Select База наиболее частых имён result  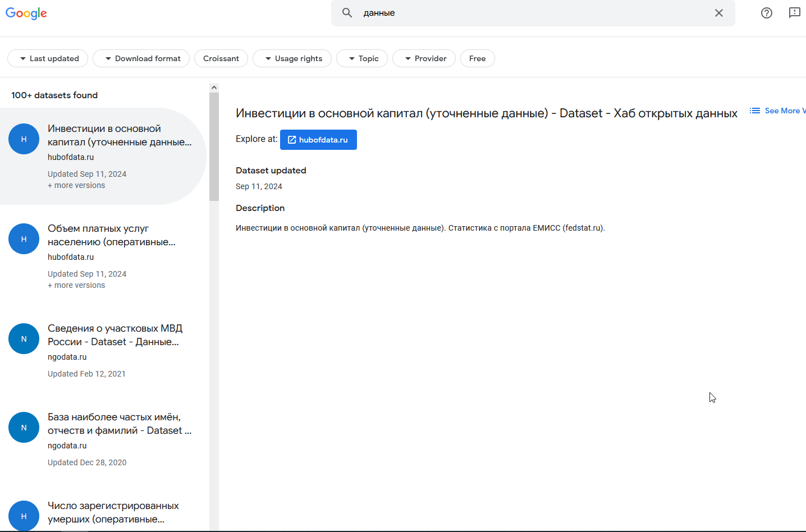pos(103,439)
